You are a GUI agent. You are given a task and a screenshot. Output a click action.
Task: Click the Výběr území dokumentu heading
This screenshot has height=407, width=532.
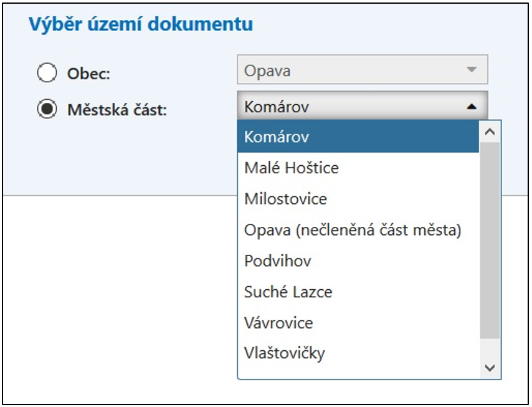[x=141, y=25]
